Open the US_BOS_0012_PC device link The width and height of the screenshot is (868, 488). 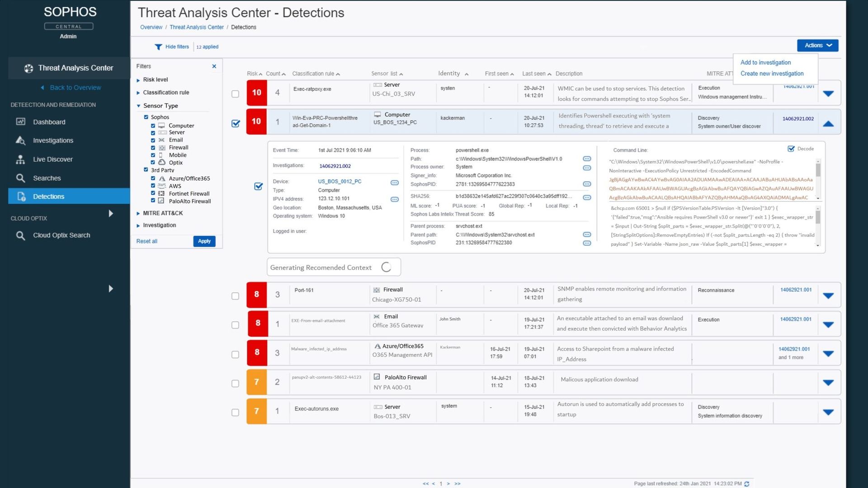[340, 182]
